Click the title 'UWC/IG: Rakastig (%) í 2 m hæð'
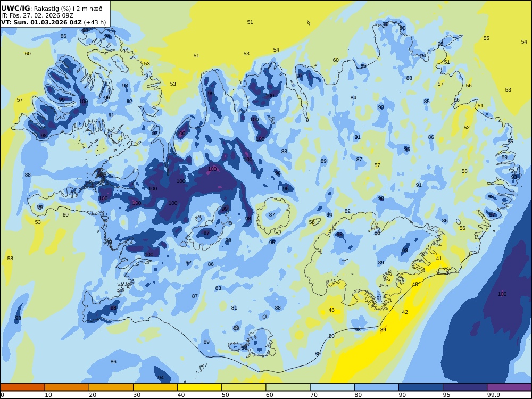This screenshot has width=532, height=399. pyautogui.click(x=52, y=9)
